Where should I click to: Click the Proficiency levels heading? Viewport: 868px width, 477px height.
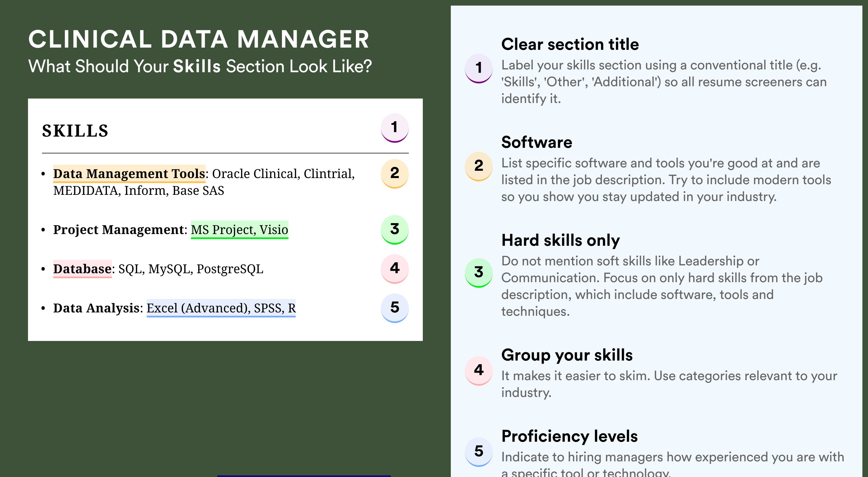pos(570,436)
